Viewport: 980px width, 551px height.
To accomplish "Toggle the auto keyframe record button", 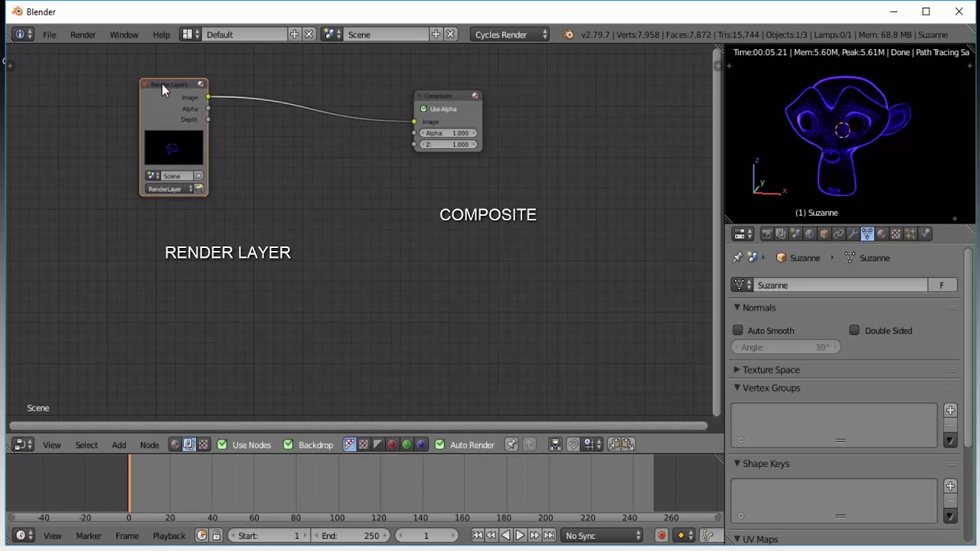I will (x=661, y=536).
